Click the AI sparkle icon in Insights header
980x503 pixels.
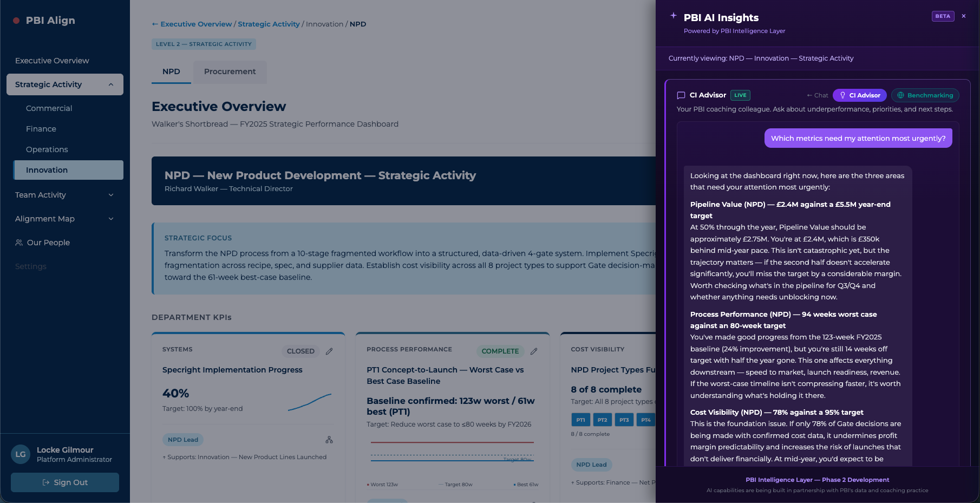click(x=674, y=16)
